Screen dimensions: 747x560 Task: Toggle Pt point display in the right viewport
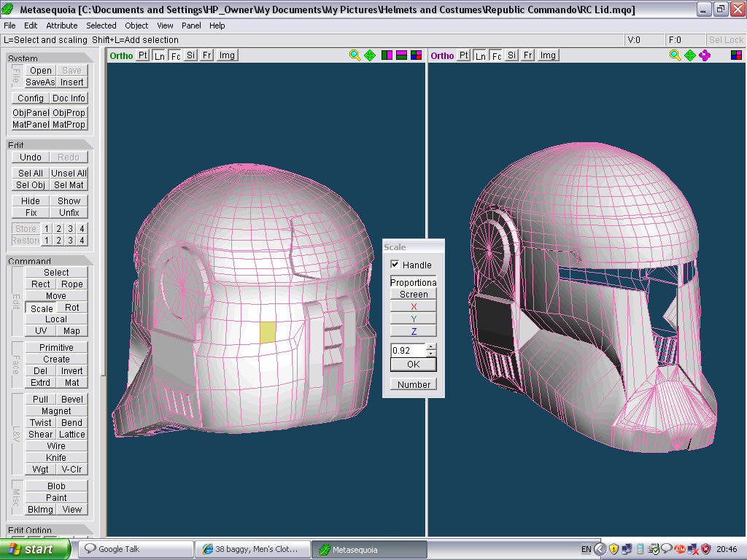(x=463, y=55)
